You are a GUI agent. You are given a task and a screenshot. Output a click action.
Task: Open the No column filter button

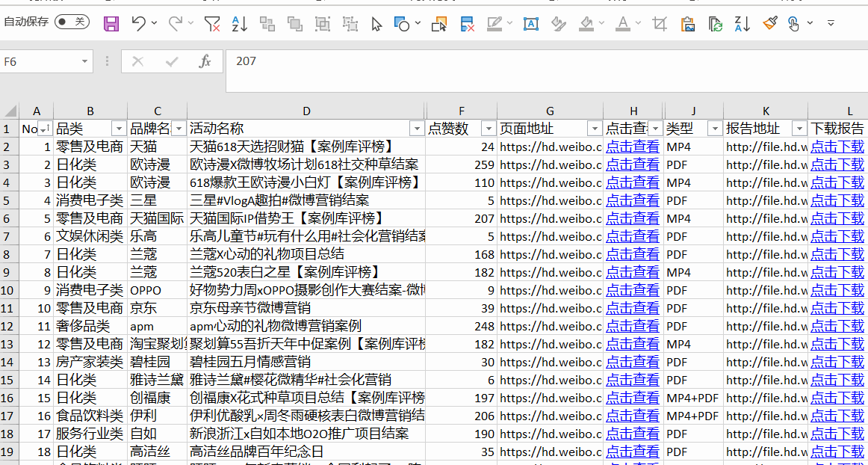coord(44,129)
